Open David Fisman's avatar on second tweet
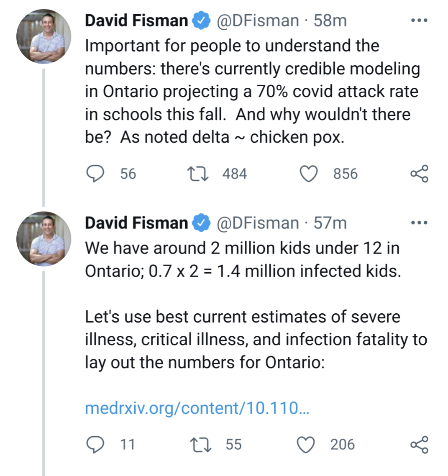 pyautogui.click(x=44, y=239)
